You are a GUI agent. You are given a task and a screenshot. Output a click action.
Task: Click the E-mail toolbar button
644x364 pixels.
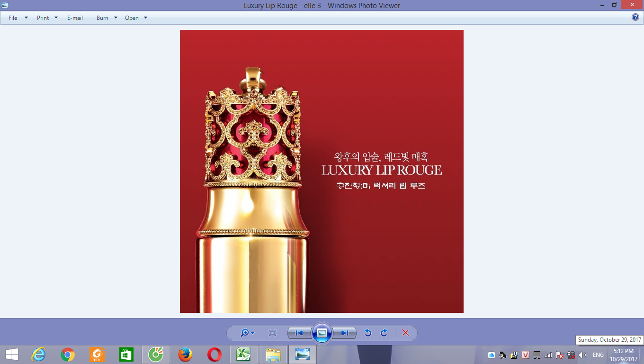75,18
